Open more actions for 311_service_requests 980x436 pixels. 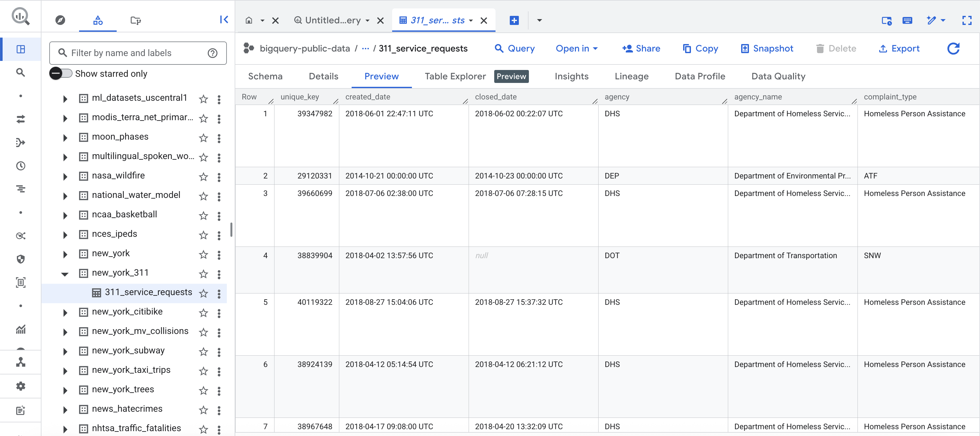[219, 293]
